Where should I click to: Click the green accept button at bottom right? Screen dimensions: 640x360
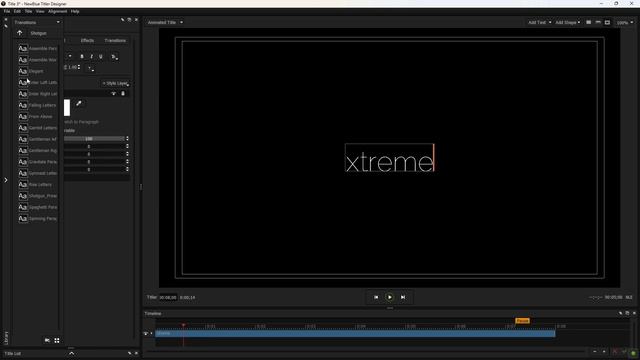633,353
